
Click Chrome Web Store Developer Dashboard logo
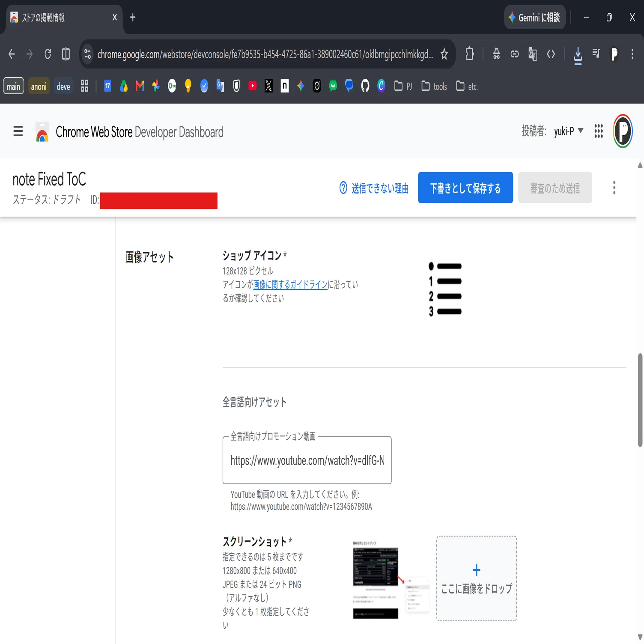coord(129,132)
